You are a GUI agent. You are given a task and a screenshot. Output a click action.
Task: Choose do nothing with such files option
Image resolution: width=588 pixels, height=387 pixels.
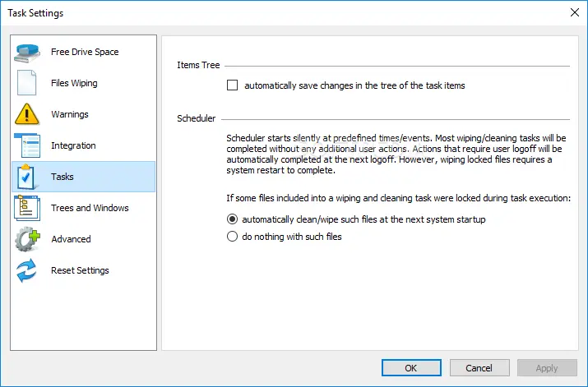(232, 237)
